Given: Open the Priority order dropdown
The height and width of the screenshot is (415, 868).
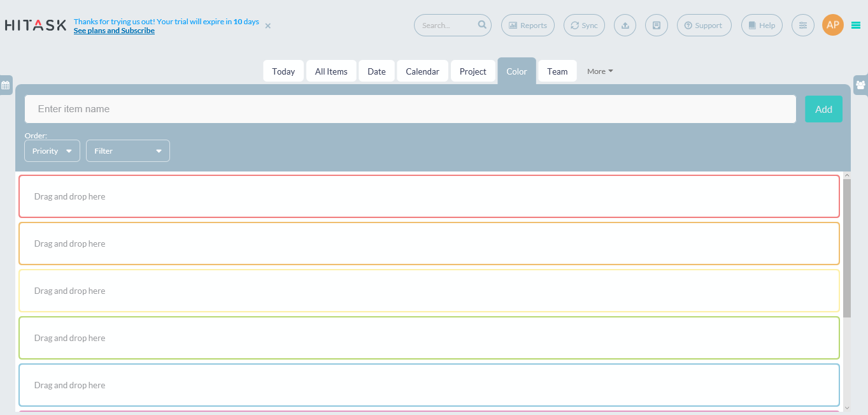Looking at the screenshot, I should pos(52,151).
